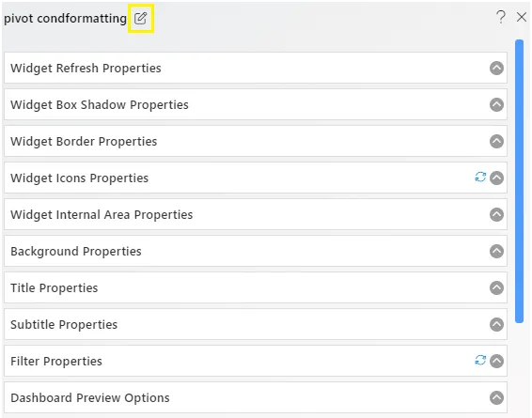Screen dimensions: 532x418
Task: Click the Subtitle Properties label
Action: pyautogui.click(x=64, y=325)
